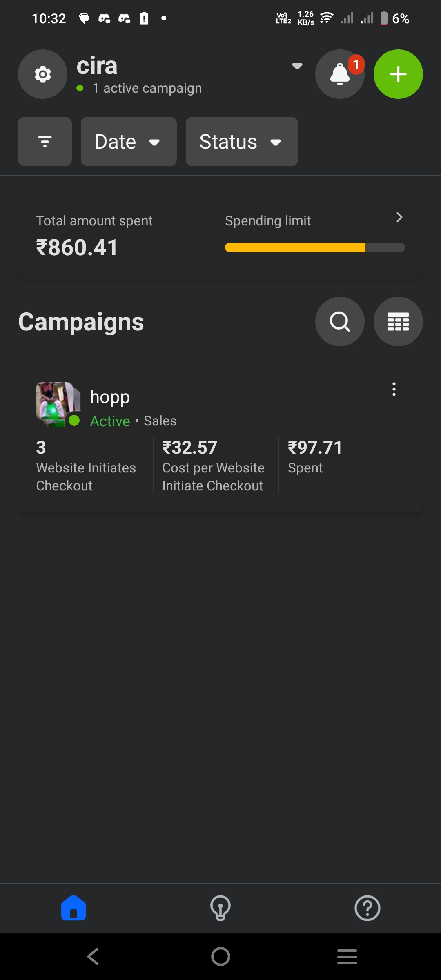Open the cira account switcher arrow
The image size is (441, 980).
[x=297, y=66]
